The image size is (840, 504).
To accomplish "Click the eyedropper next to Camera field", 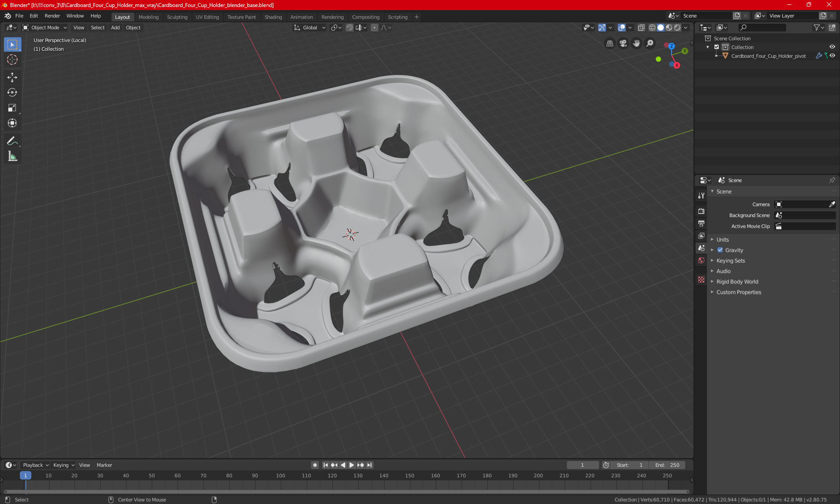I will tap(832, 204).
